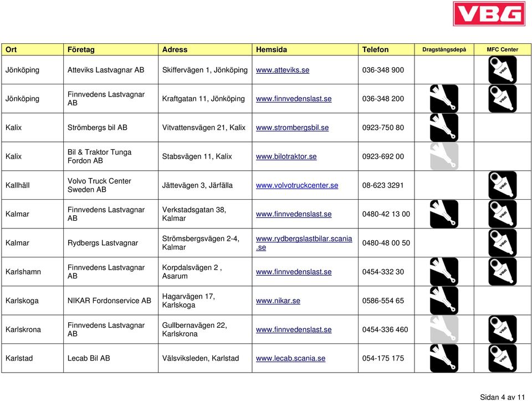Image resolution: width=532 pixels, height=401 pixels.
Task: Select phone number 08-623 3291
Action: (x=383, y=185)
